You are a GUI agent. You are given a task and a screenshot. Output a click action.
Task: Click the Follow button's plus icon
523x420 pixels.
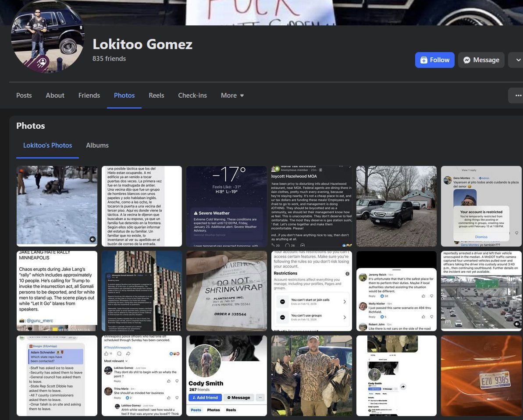coord(423,60)
